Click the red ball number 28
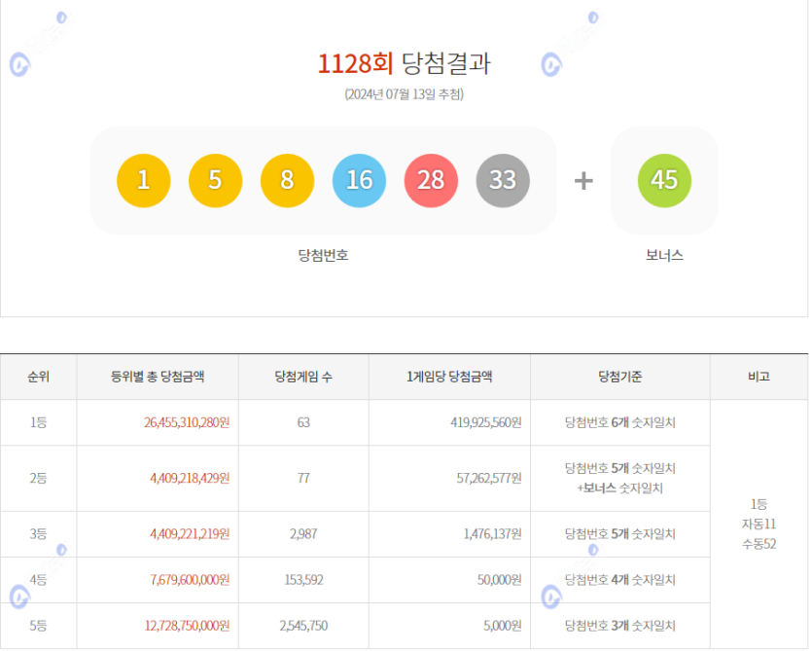Image resolution: width=812 pixels, height=651 pixels. coord(431,180)
